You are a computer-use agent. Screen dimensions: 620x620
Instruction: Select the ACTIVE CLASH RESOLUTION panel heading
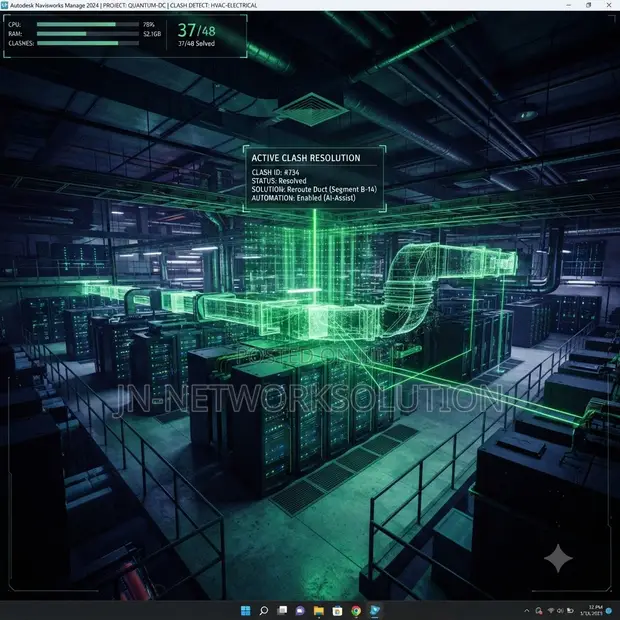click(306, 158)
